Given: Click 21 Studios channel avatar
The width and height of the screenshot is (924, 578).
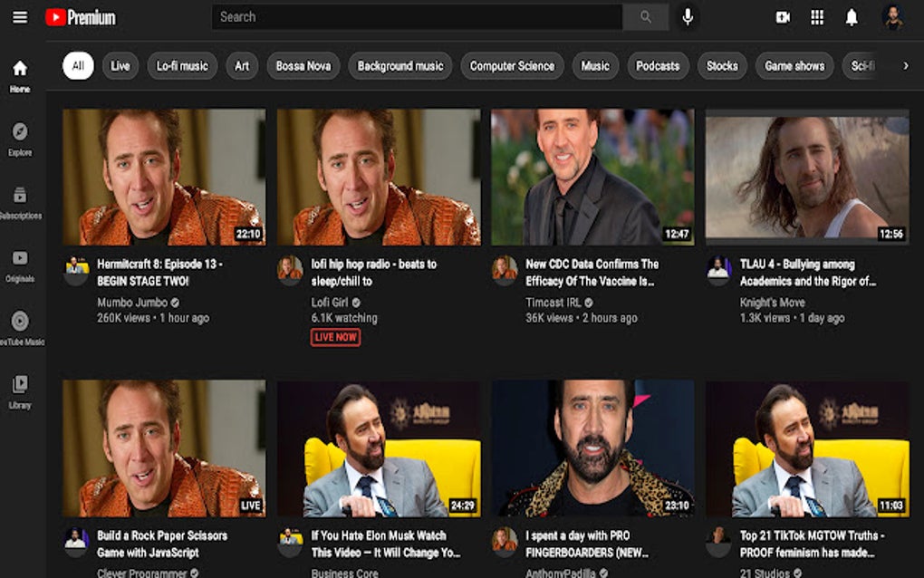Looking at the screenshot, I should (x=718, y=542).
